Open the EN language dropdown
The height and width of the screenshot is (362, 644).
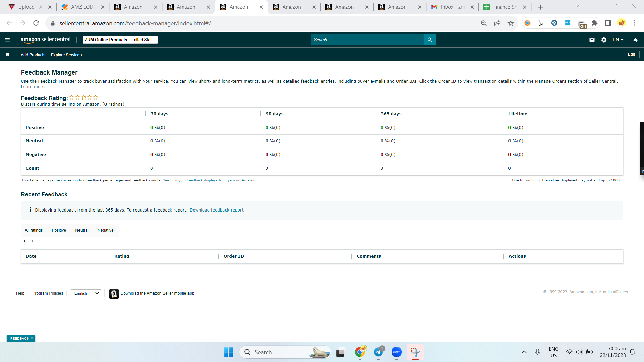618,40
